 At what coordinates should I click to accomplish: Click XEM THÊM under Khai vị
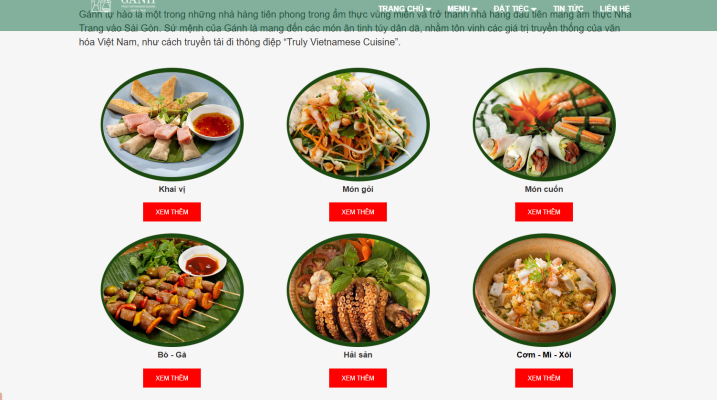pyautogui.click(x=172, y=212)
